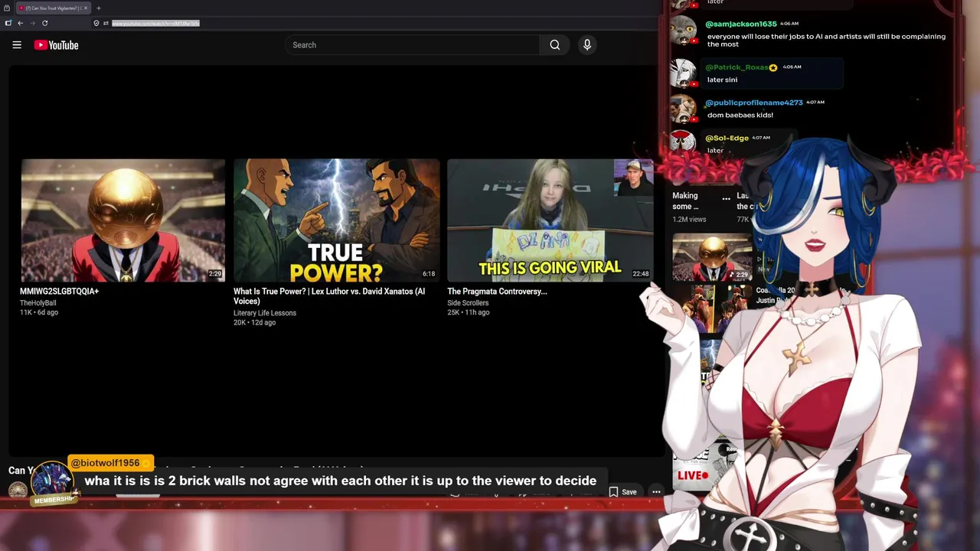Open video title 'MMIWG2SLGBTQQIA+'
This screenshot has width=980, height=551.
59,292
